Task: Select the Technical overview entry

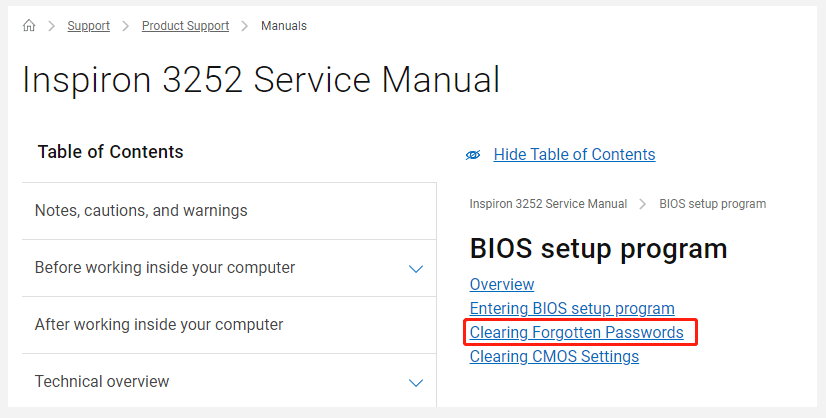Action: [x=102, y=382]
